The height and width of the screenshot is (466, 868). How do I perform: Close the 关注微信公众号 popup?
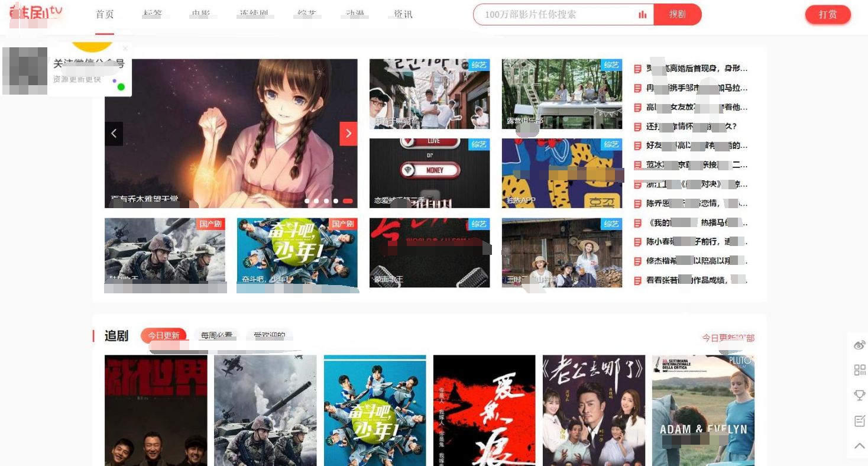125,48
